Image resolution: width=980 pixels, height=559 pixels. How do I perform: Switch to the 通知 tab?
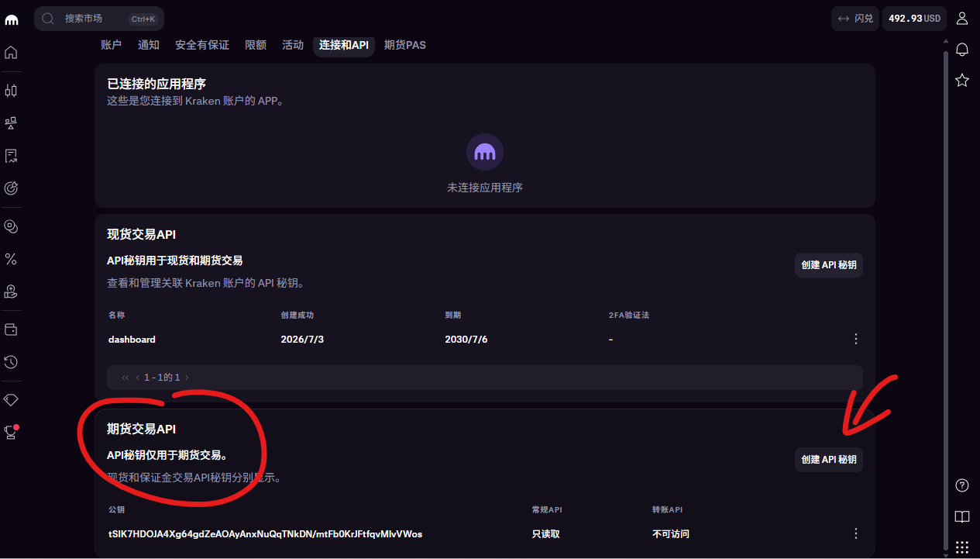pos(149,45)
